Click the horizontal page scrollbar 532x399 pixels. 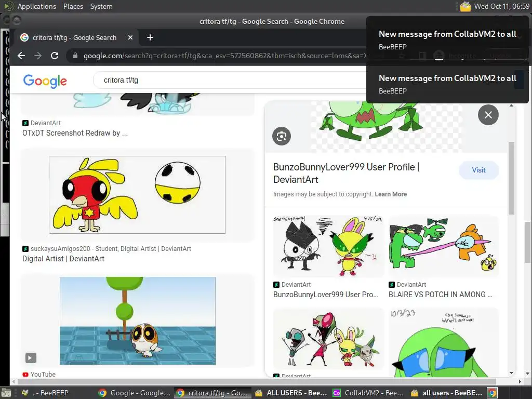pyautogui.click(x=257, y=381)
